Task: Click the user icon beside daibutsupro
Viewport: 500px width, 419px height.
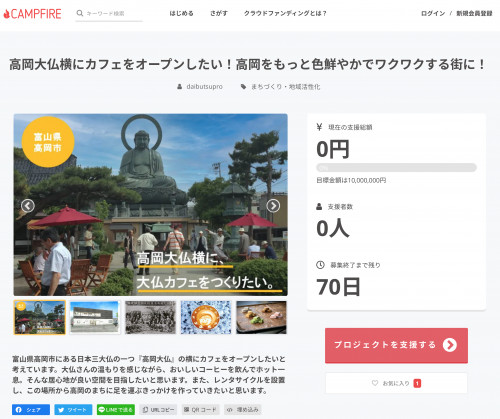Action: click(x=180, y=87)
